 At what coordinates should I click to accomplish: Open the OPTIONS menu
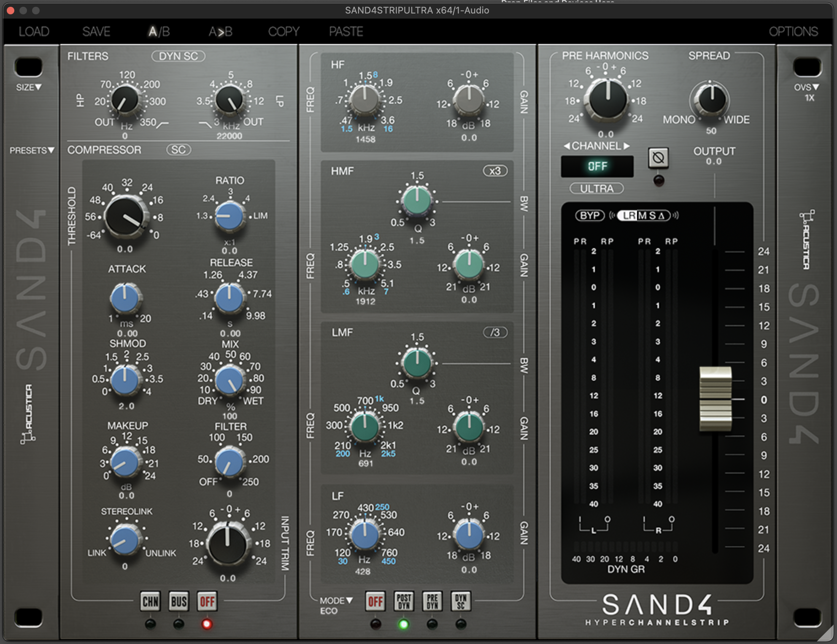(x=793, y=32)
